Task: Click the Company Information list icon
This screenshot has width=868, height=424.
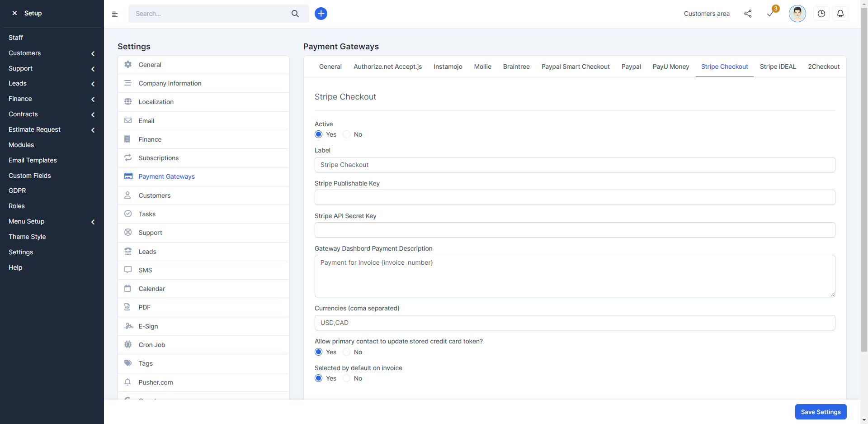Action: [x=128, y=83]
